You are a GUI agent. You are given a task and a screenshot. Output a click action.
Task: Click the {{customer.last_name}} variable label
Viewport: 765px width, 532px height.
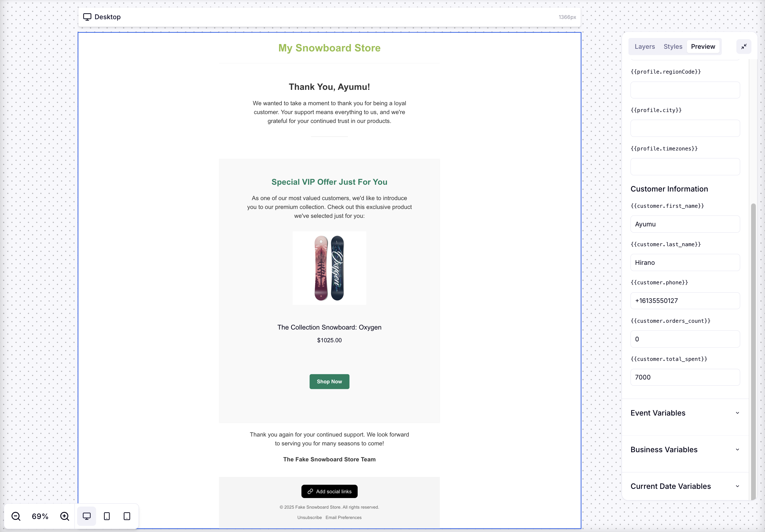tap(666, 244)
